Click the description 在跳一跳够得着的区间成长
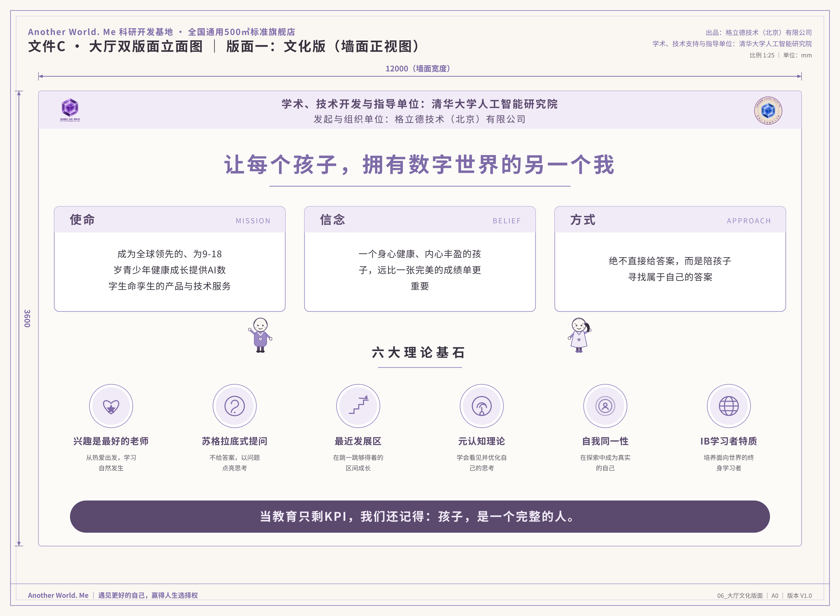Screen dimensions: 840x616 click(358, 463)
